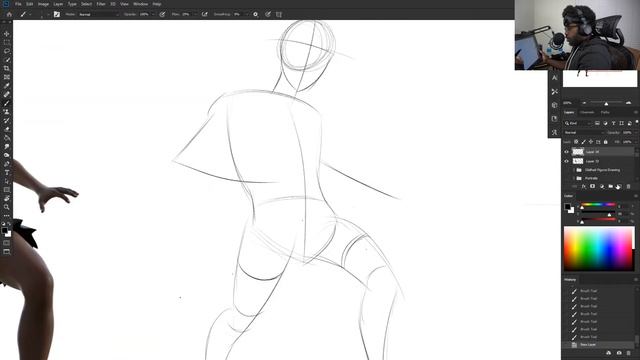Enable airbrush-style build-up
The width and height of the screenshot is (640, 360).
click(204, 14)
